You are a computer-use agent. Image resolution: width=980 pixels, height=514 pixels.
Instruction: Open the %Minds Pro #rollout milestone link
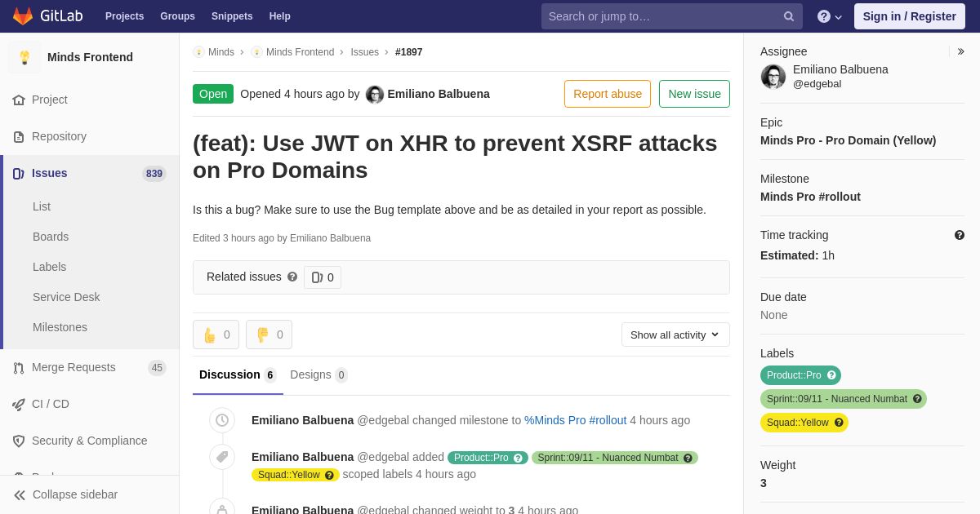point(576,420)
